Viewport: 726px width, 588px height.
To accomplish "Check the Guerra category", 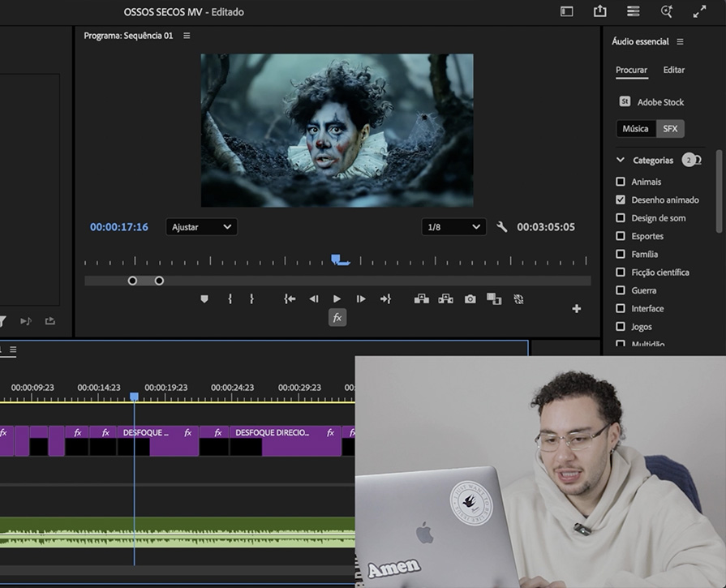I will pyautogui.click(x=621, y=290).
